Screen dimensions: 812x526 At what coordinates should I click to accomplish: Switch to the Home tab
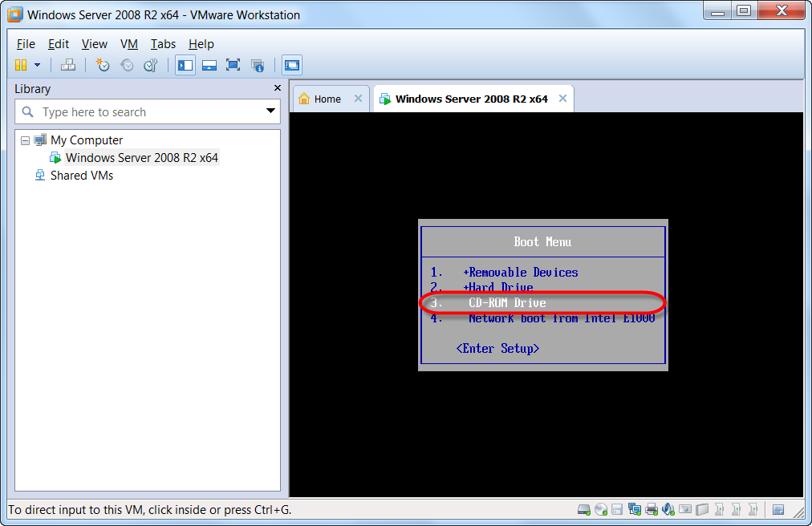(327, 99)
